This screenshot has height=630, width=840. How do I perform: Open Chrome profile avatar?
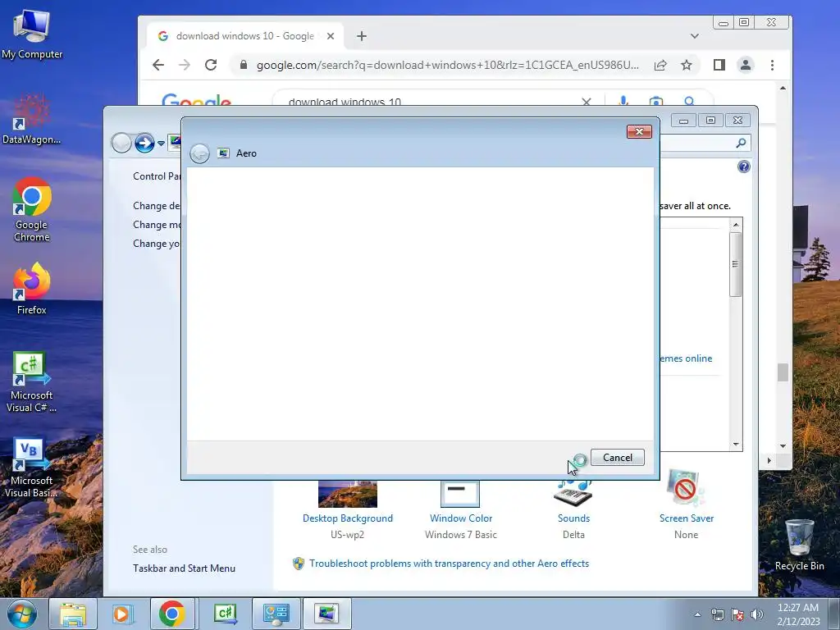click(745, 65)
